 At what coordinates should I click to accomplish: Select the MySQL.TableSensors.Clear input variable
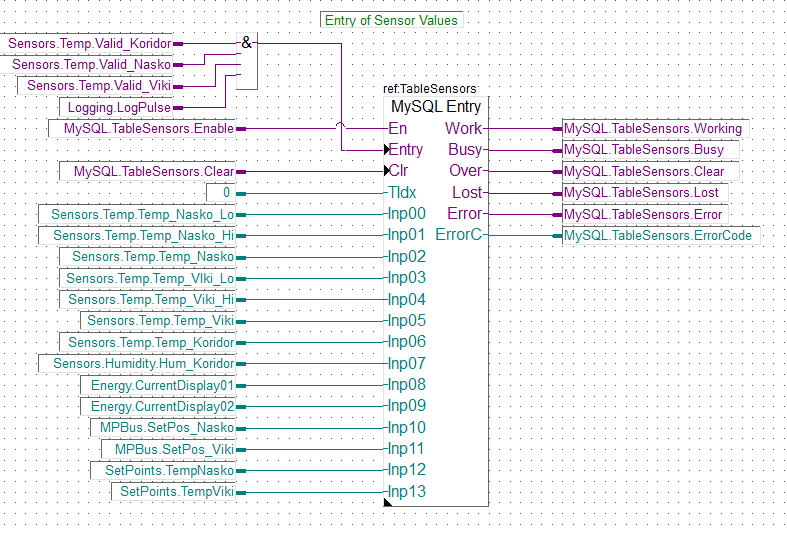coord(148,172)
